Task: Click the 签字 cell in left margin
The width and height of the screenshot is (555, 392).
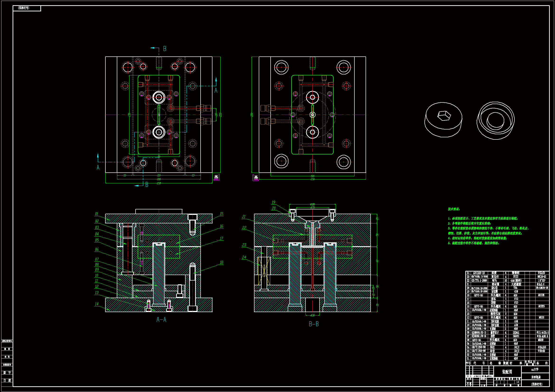Action: click(x=7, y=373)
